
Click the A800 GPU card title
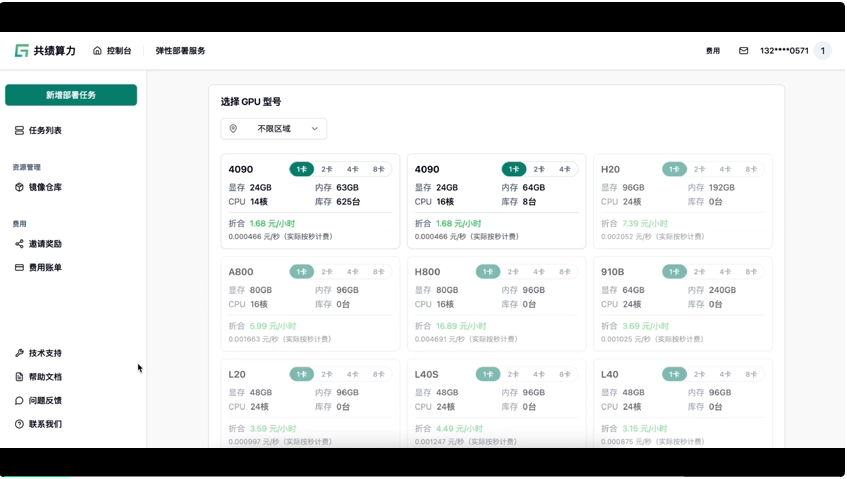coord(241,272)
